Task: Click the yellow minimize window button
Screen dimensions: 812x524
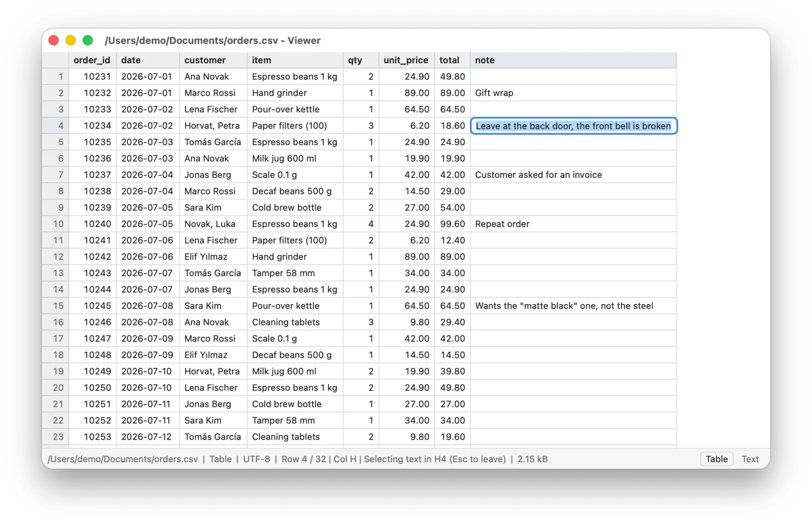Action: [x=71, y=40]
